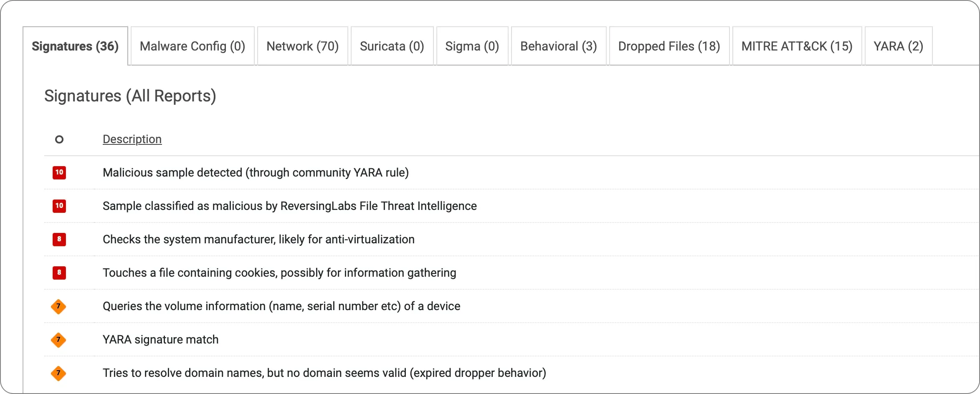
Task: Click severity 7 badge for volume information query
Action: pyautogui.click(x=58, y=306)
